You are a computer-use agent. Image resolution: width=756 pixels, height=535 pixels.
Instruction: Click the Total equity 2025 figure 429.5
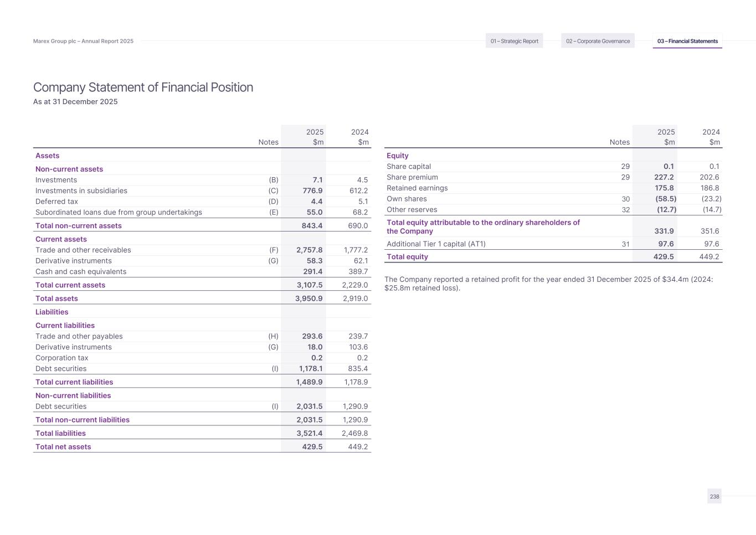point(663,257)
